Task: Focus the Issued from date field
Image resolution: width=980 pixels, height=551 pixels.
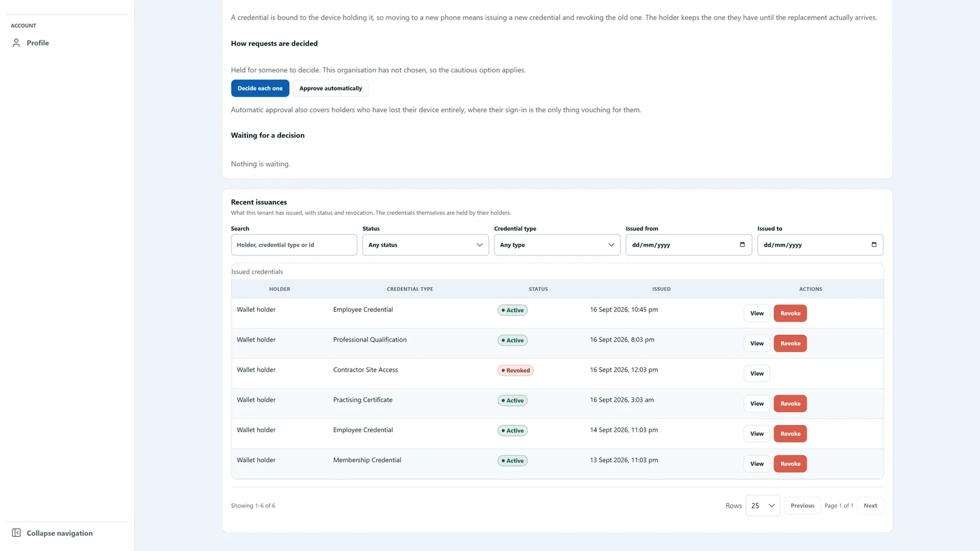Action: (x=689, y=245)
